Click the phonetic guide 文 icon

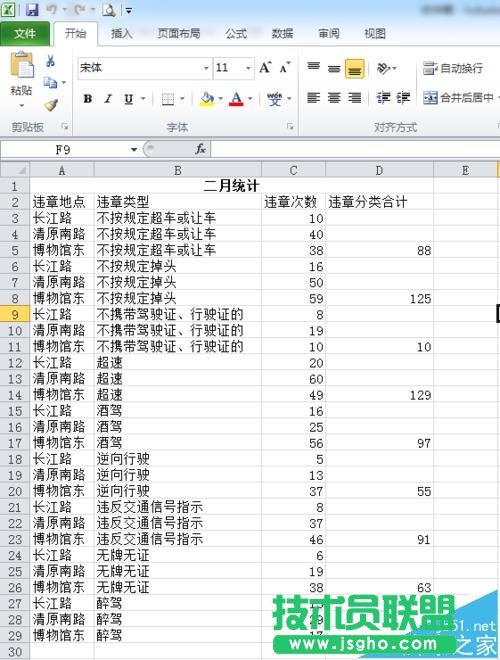click(274, 99)
